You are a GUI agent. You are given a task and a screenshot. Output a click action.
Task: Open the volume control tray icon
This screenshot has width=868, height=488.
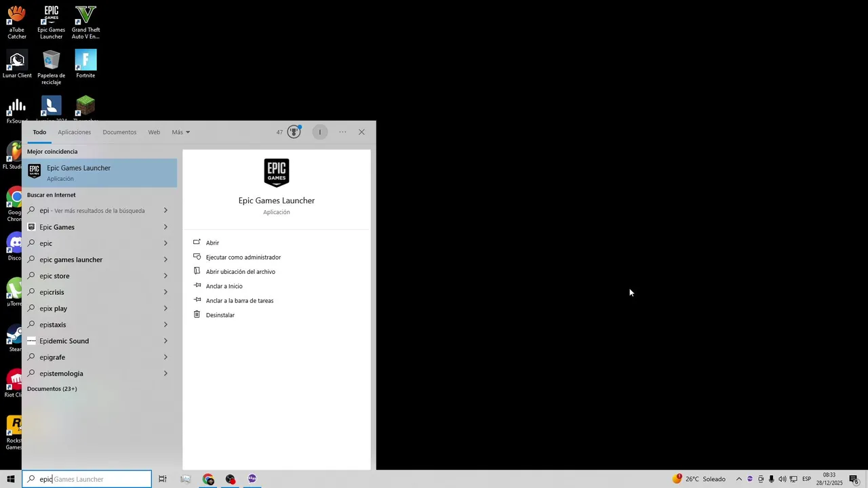[783, 479]
